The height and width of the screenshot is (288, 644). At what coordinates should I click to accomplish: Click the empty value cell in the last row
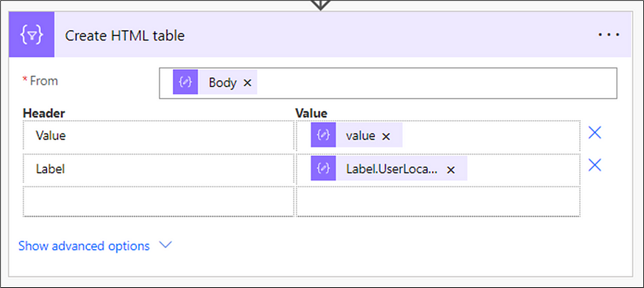(438, 201)
